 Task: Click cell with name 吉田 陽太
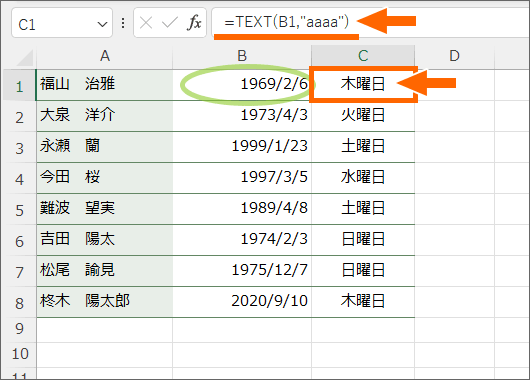coord(105,240)
